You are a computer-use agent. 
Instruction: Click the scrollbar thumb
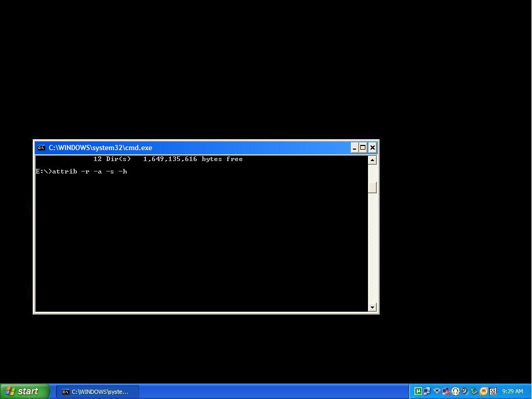pos(372,187)
